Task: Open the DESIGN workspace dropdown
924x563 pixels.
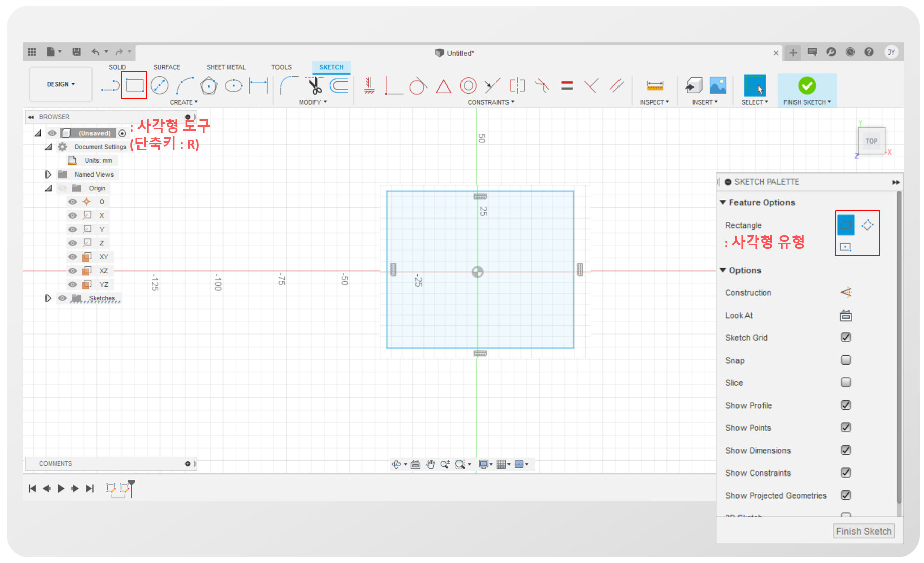Action: pos(61,84)
